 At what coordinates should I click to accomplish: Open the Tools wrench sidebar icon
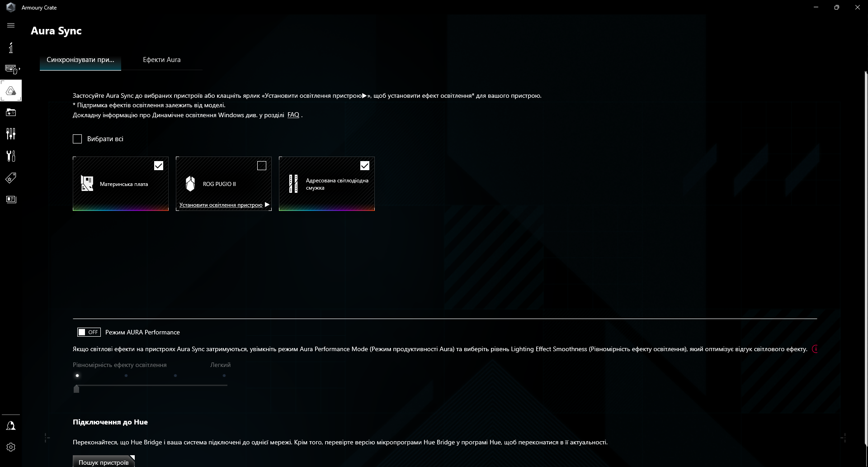click(11, 156)
